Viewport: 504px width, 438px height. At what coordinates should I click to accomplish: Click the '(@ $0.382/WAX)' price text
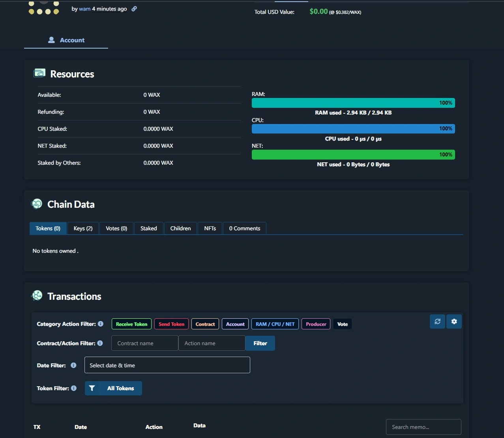click(x=345, y=12)
